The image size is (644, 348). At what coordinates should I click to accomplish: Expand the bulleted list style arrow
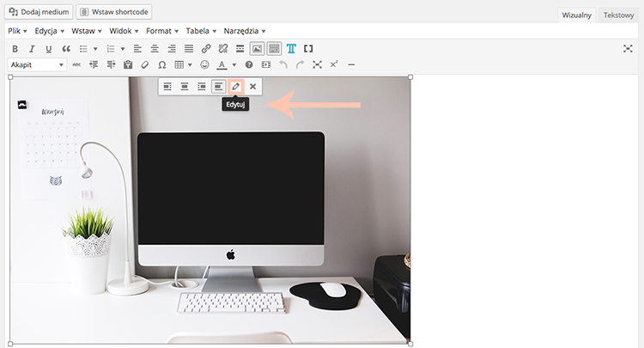pos(95,49)
